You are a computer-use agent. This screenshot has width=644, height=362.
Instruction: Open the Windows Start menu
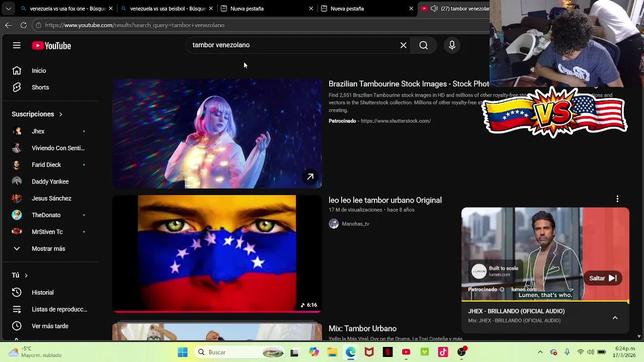coord(182,352)
